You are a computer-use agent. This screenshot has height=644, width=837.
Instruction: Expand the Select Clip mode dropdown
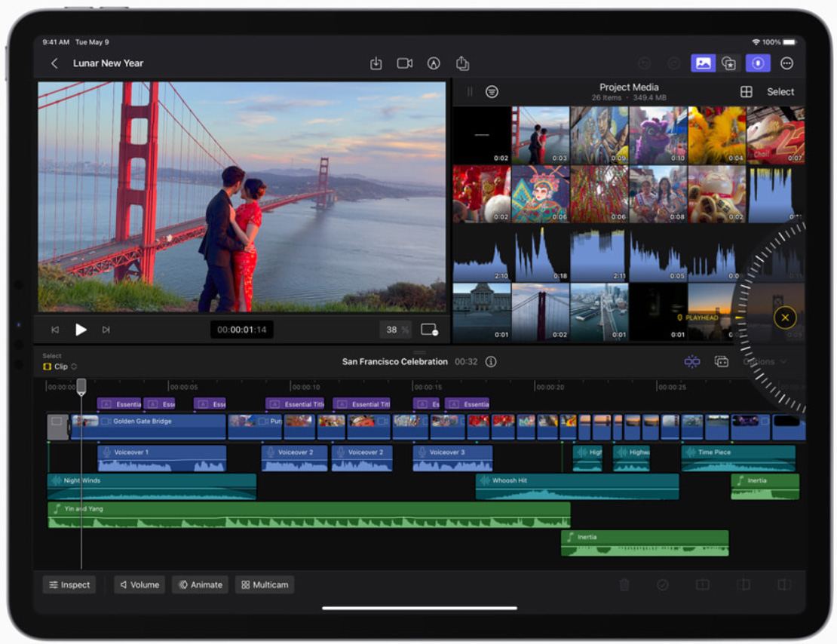[61, 366]
